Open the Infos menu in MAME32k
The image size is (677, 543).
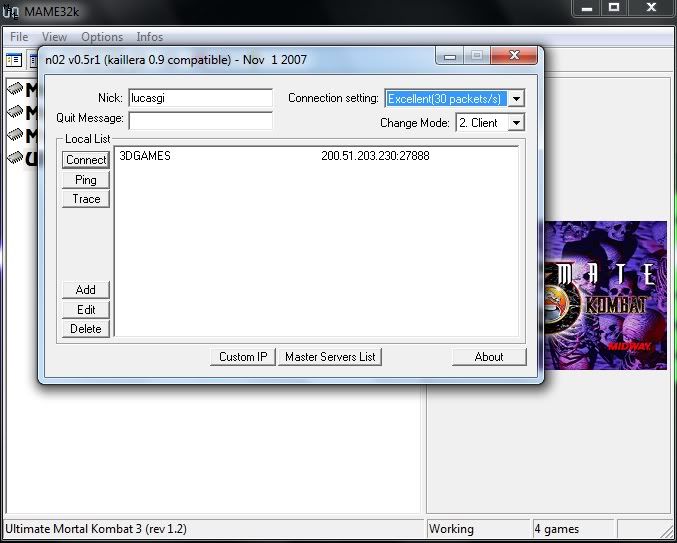(x=150, y=37)
